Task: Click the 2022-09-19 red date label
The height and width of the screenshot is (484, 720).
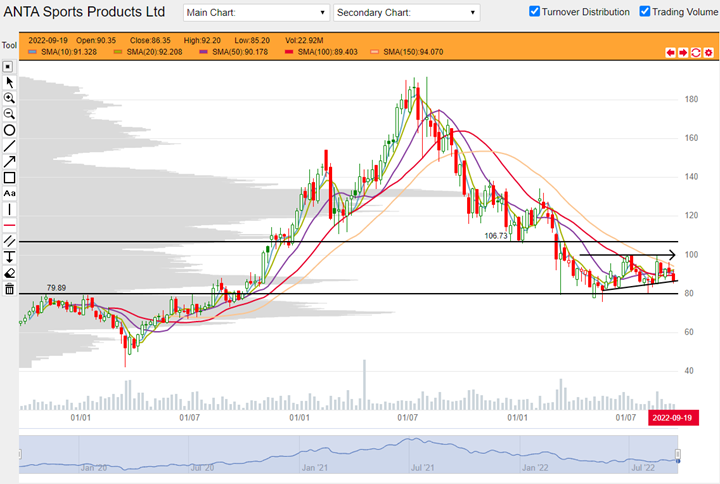Action: click(x=673, y=418)
